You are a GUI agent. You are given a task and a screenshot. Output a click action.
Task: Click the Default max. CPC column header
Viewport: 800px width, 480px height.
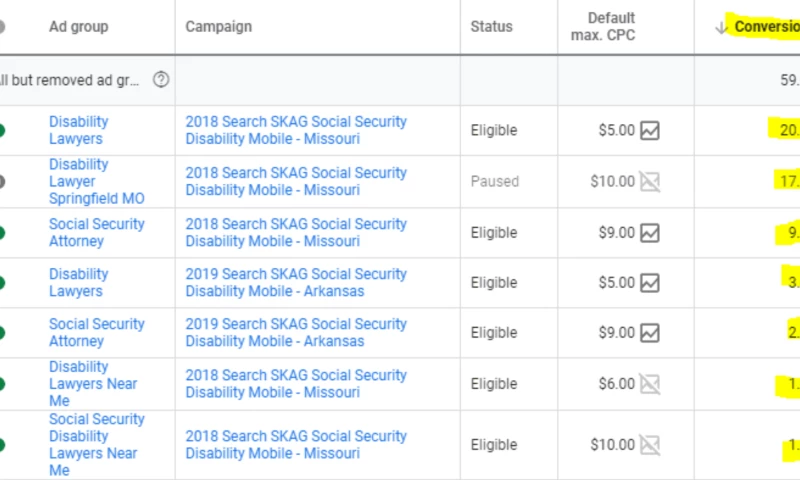click(610, 27)
